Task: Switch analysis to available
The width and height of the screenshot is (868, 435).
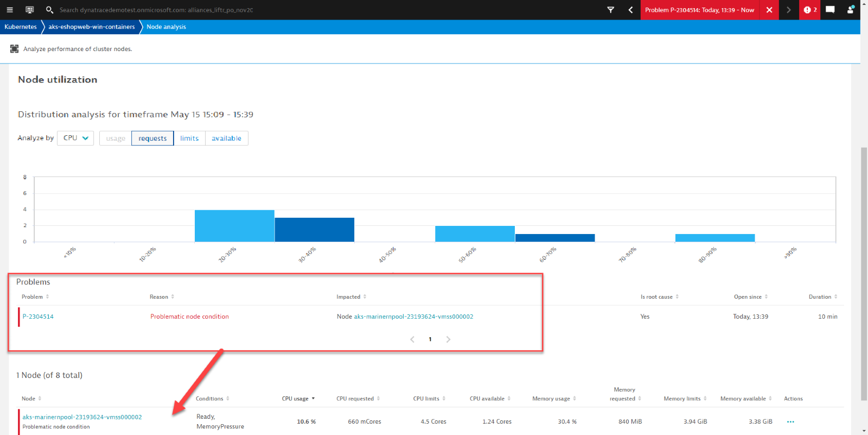Action: click(x=226, y=138)
